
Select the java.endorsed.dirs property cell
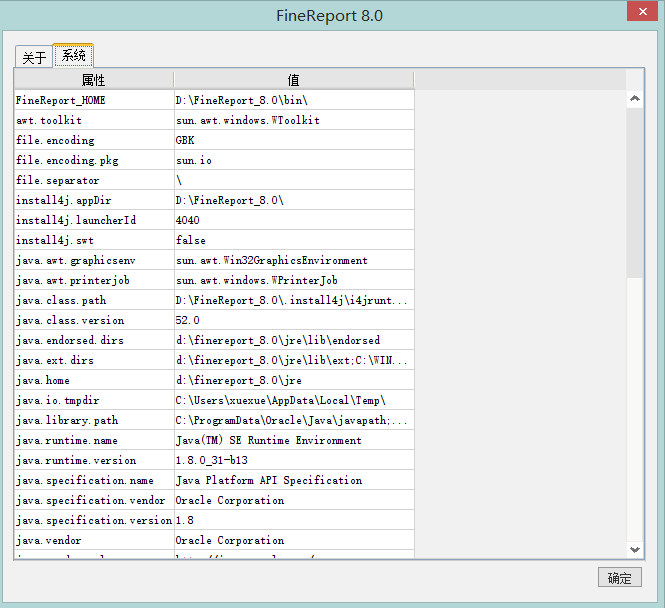(94, 340)
